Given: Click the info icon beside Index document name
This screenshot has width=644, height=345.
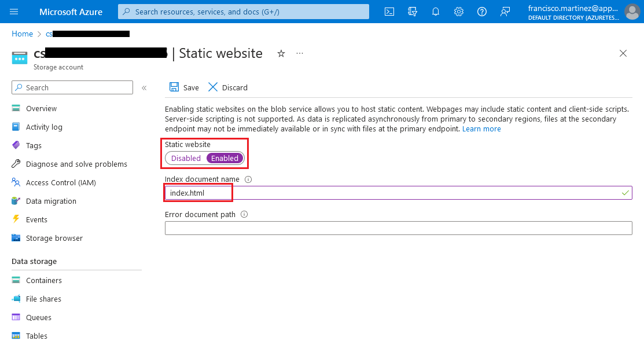Looking at the screenshot, I should pyautogui.click(x=248, y=179).
